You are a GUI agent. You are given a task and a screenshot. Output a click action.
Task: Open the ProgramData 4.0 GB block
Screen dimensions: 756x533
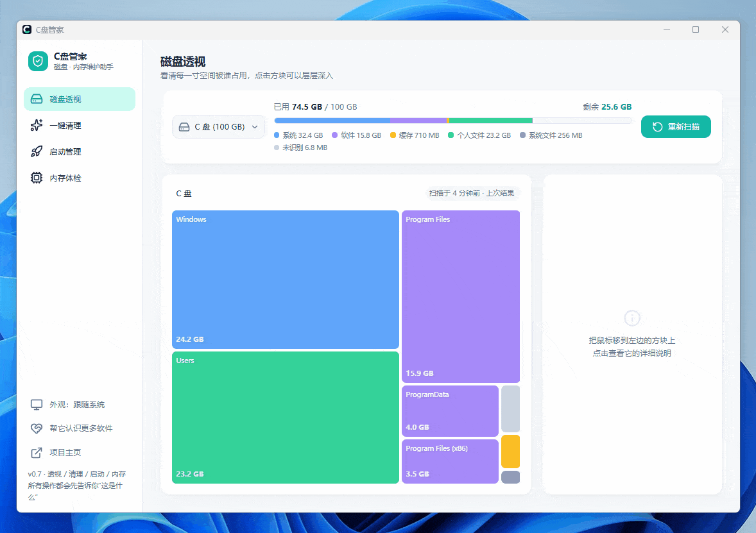point(450,411)
